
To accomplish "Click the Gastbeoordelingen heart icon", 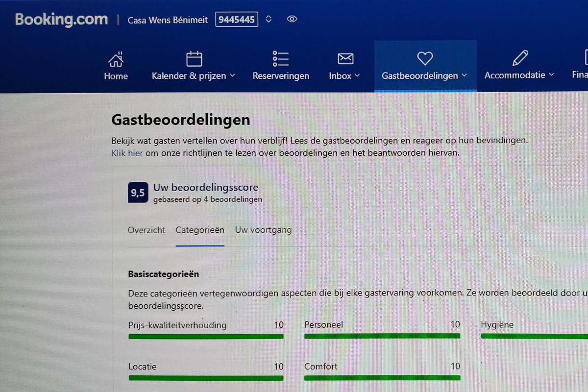I will click(425, 59).
